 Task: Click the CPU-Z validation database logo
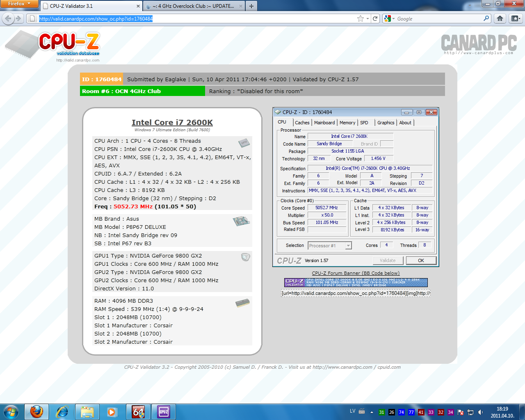(53, 45)
